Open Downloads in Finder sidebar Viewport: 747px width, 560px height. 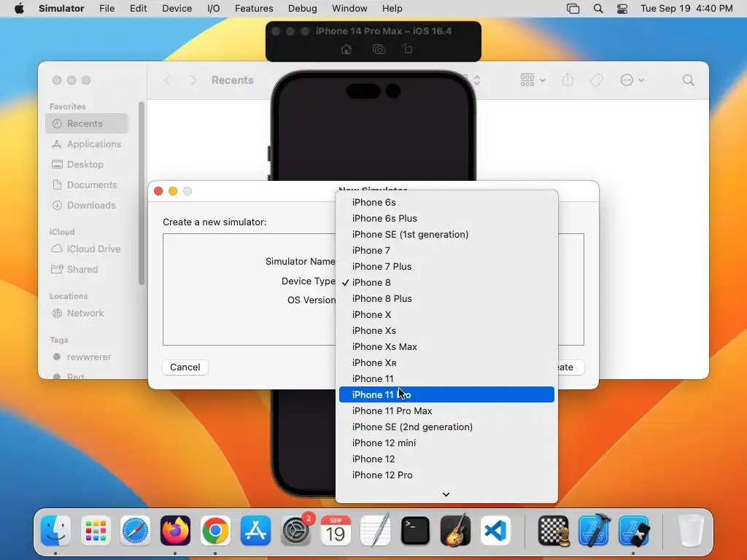88,205
